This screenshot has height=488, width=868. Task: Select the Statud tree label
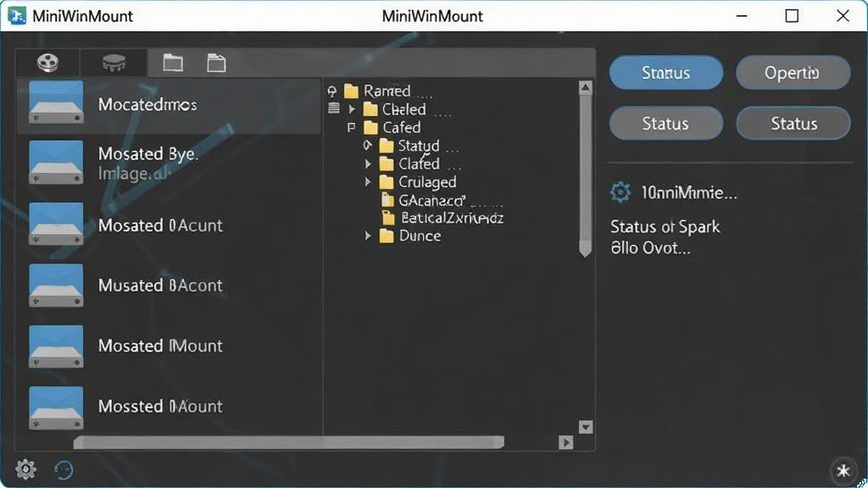coord(419,146)
